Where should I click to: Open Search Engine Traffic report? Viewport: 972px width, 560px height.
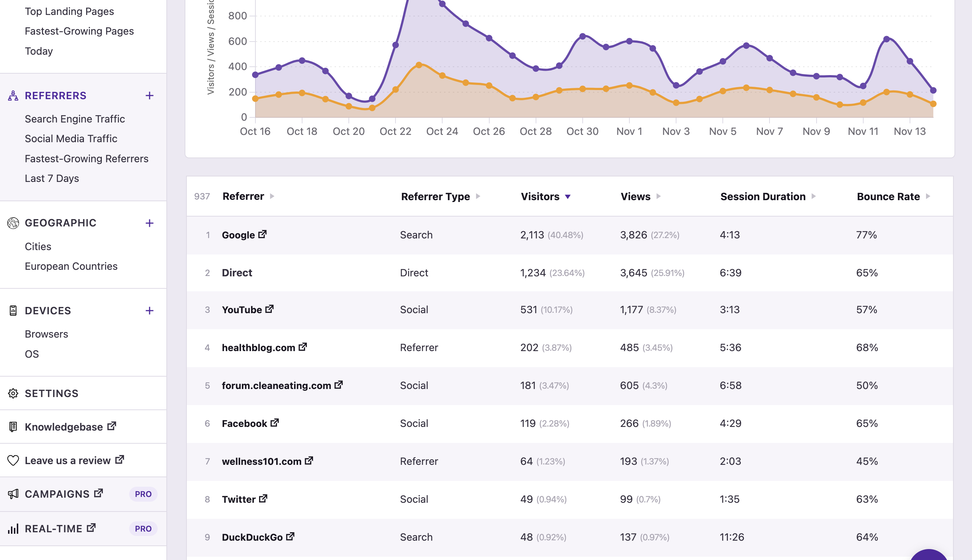point(75,119)
